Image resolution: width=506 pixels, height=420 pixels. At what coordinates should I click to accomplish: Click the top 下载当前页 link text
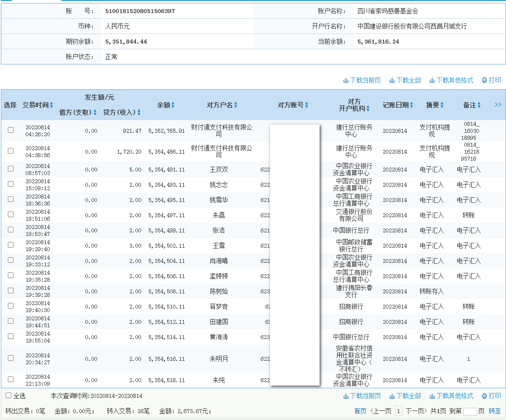366,81
